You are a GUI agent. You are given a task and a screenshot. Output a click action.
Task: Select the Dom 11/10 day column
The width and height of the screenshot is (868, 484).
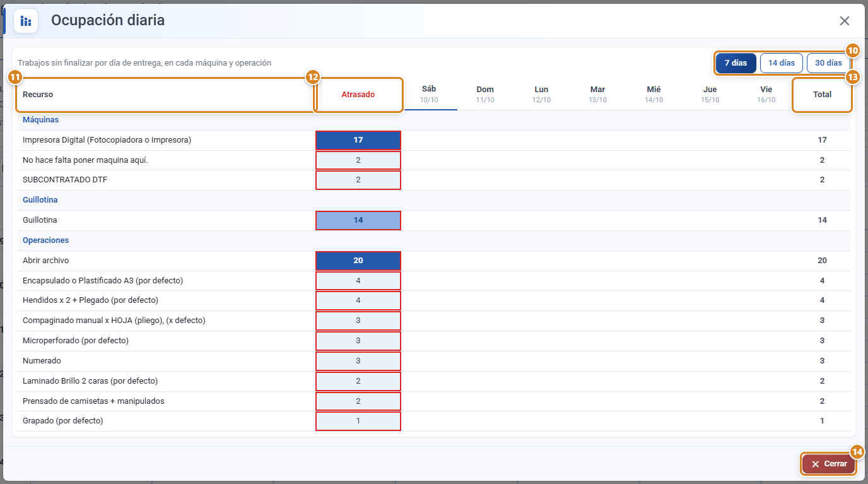coord(485,94)
